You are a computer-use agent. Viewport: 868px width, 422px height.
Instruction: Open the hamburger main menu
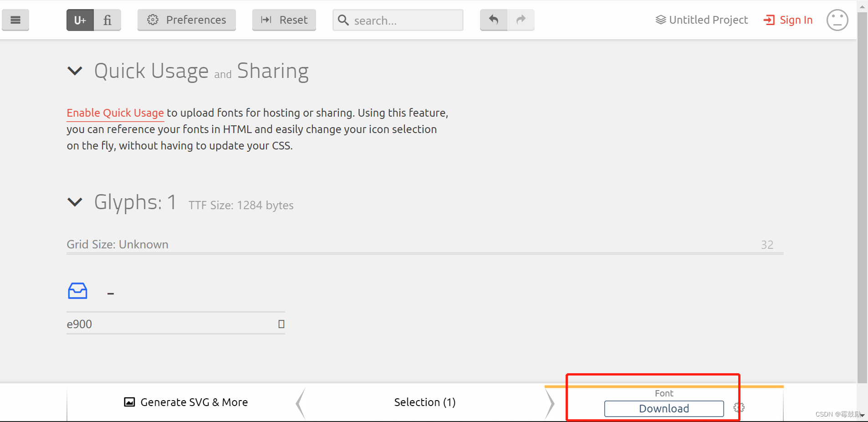pyautogui.click(x=15, y=20)
